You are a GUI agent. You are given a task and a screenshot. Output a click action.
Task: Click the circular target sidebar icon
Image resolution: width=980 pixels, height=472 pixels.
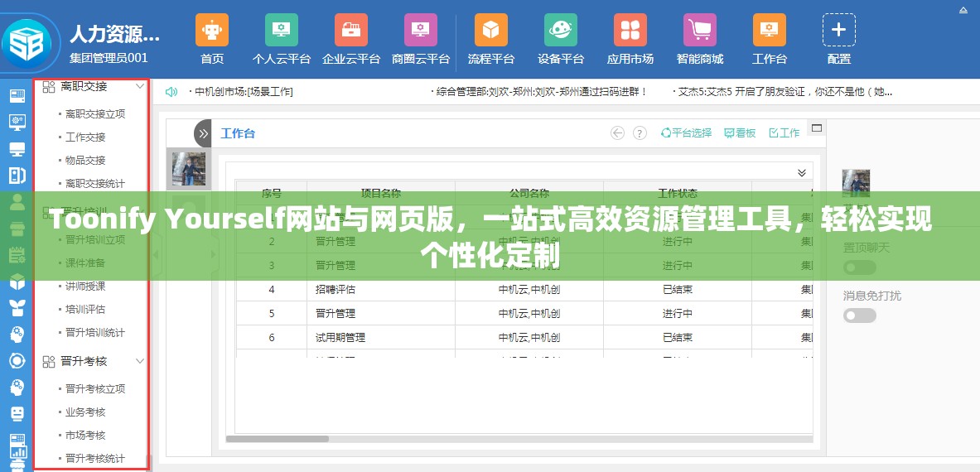coord(17,361)
